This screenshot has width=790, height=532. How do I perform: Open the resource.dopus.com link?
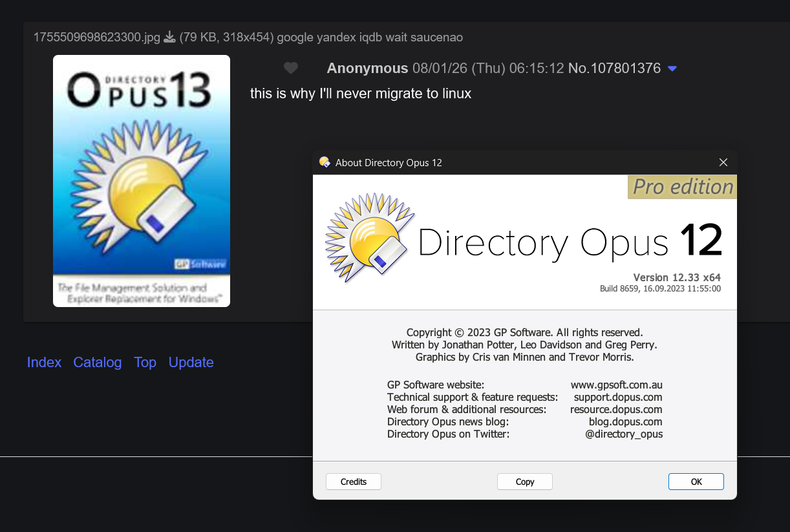[x=616, y=409]
